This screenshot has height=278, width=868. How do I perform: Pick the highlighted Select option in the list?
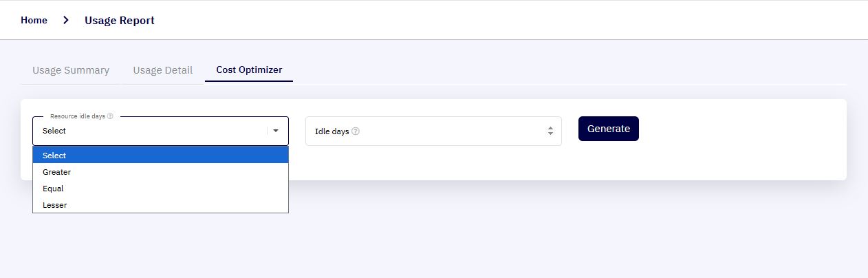(160, 156)
